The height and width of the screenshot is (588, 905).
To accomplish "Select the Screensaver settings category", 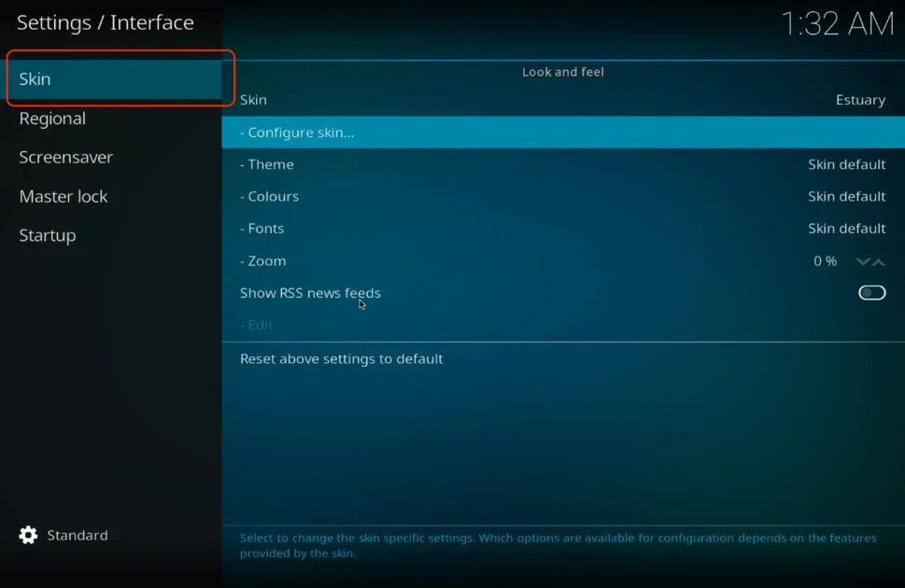I will [x=65, y=157].
